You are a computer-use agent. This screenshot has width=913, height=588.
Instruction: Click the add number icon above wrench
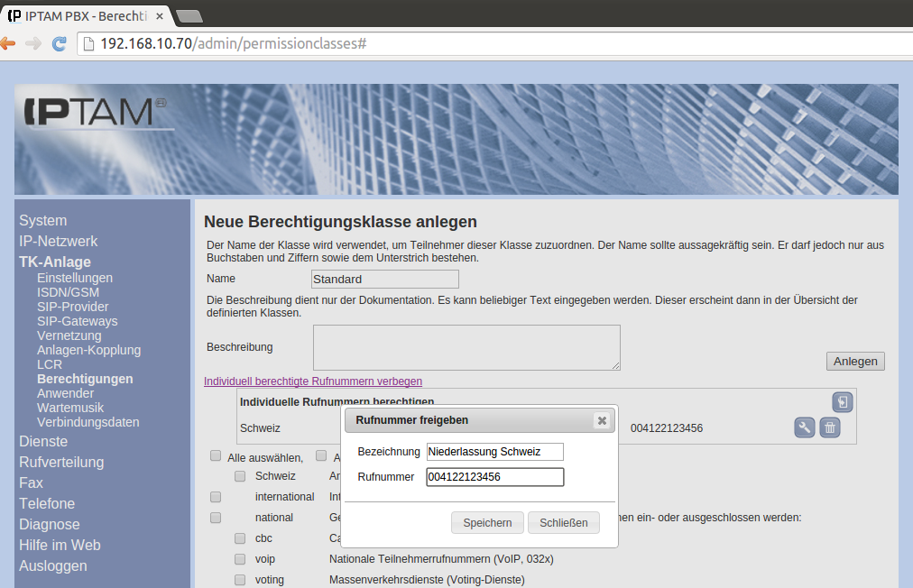tap(842, 402)
